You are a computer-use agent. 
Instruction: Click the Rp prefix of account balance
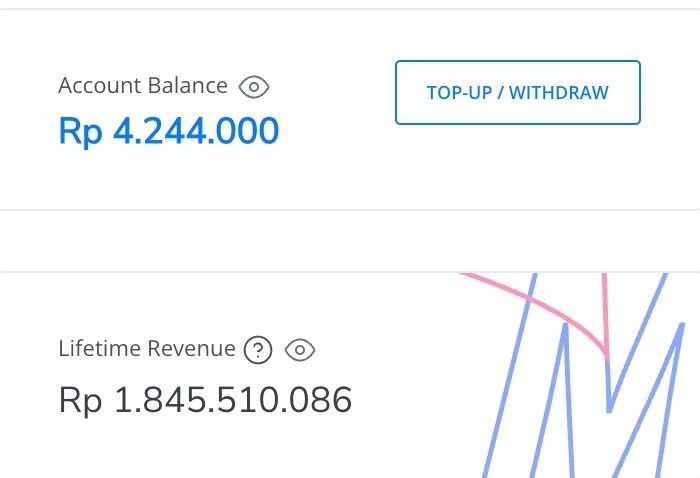coord(81,132)
